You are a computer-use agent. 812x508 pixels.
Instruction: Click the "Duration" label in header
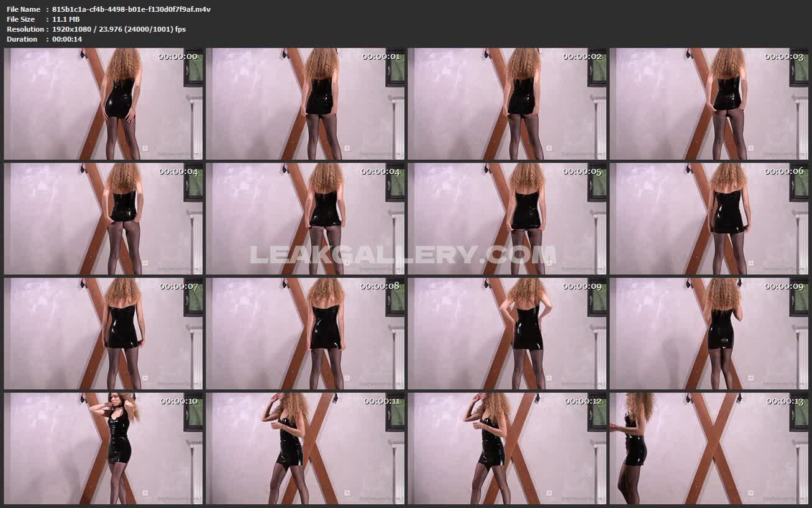coord(22,39)
